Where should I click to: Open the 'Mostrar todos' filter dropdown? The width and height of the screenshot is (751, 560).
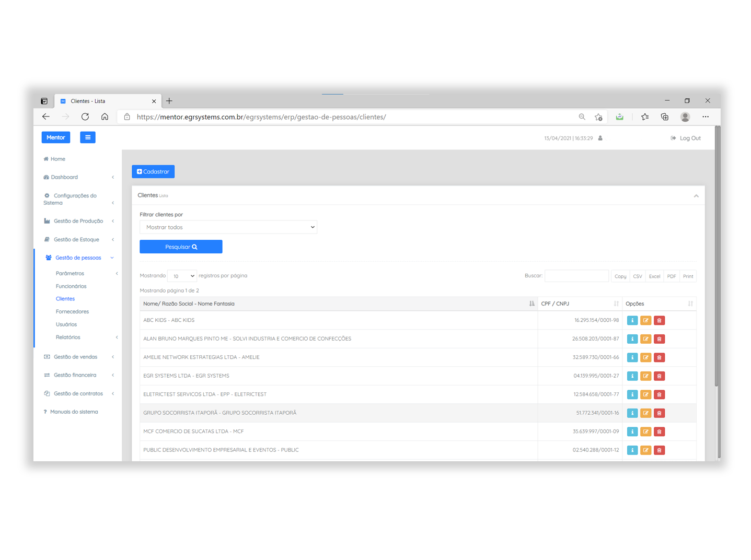click(x=228, y=227)
